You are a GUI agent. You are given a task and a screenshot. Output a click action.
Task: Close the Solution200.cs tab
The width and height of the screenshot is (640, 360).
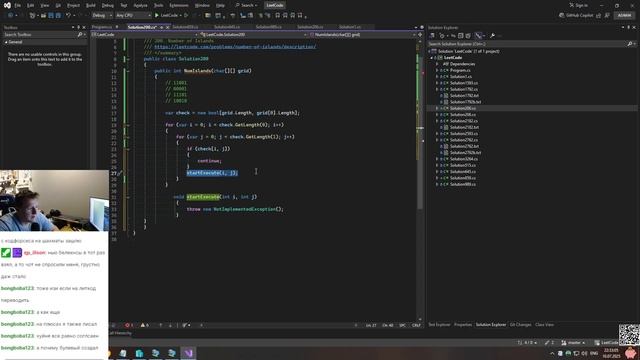(167, 27)
